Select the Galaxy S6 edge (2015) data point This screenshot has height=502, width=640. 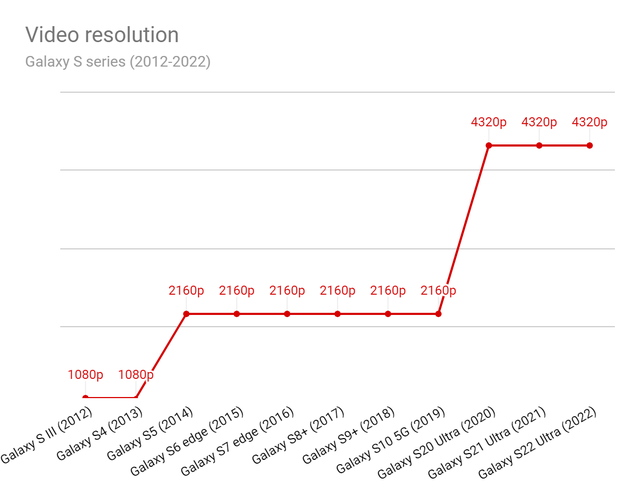click(237, 314)
